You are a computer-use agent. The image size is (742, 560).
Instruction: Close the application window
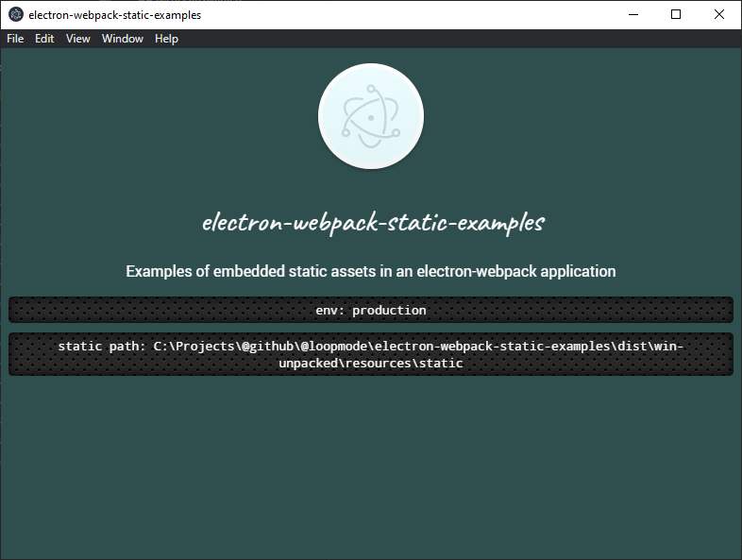718,15
